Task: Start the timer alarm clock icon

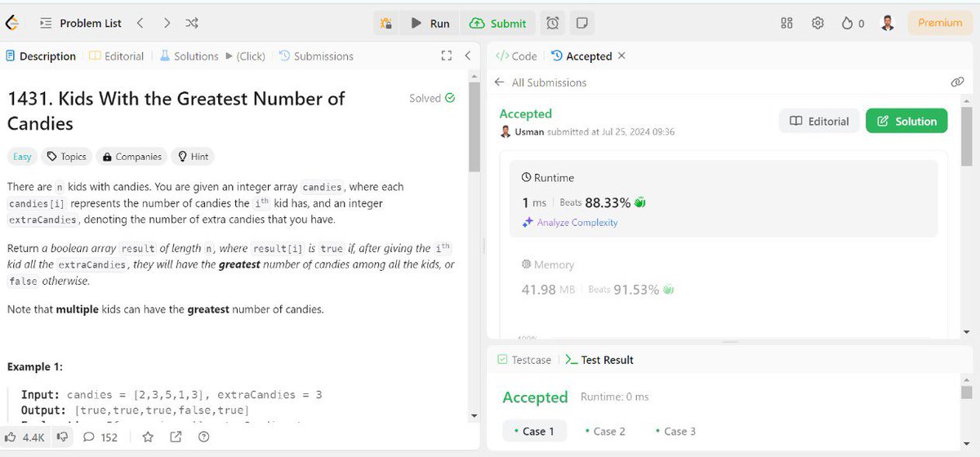Action: tap(554, 23)
